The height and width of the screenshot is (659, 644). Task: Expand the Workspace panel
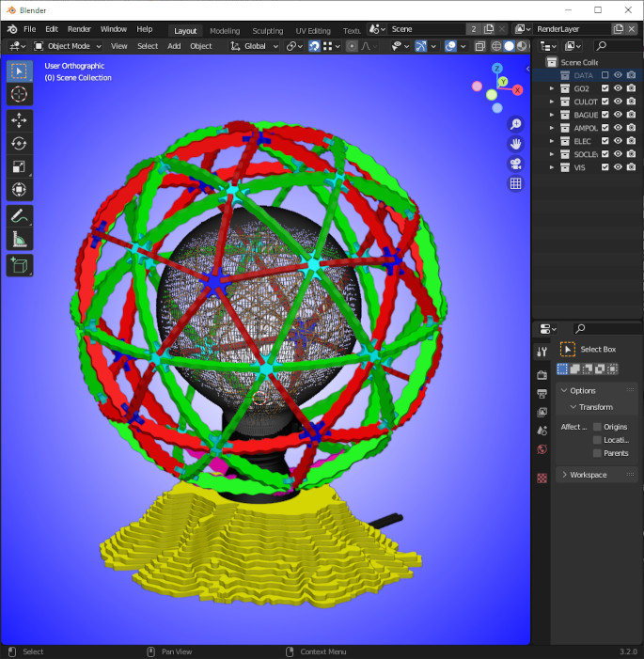(564, 475)
